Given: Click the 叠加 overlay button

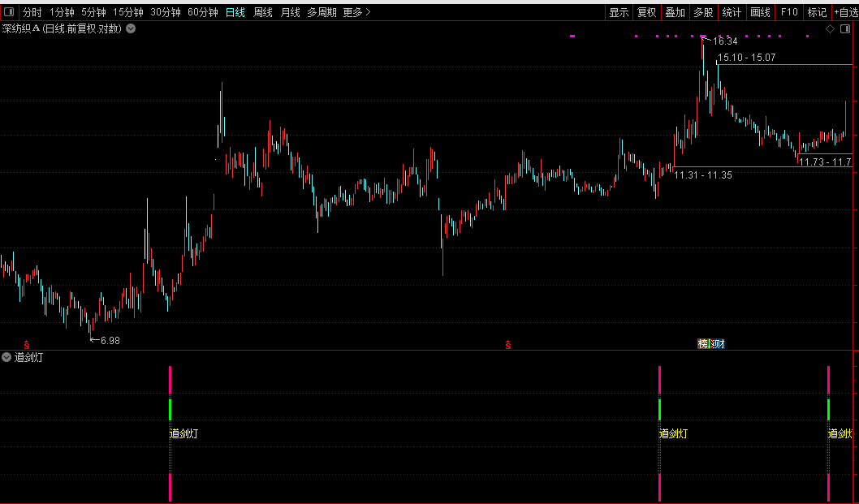Looking at the screenshot, I should click(676, 12).
